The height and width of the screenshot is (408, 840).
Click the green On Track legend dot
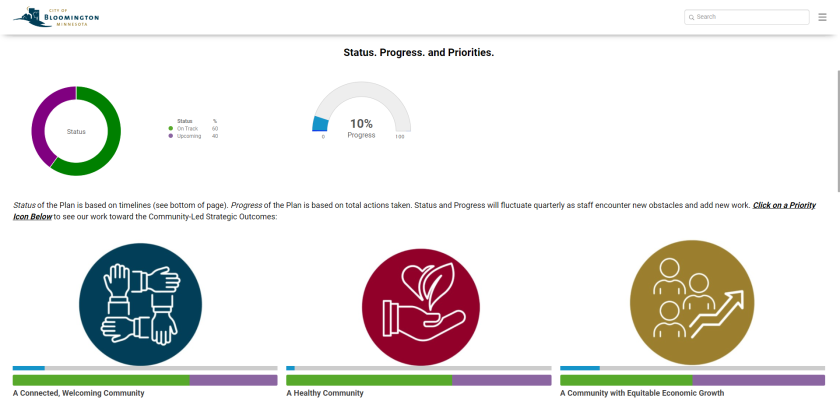(171, 128)
